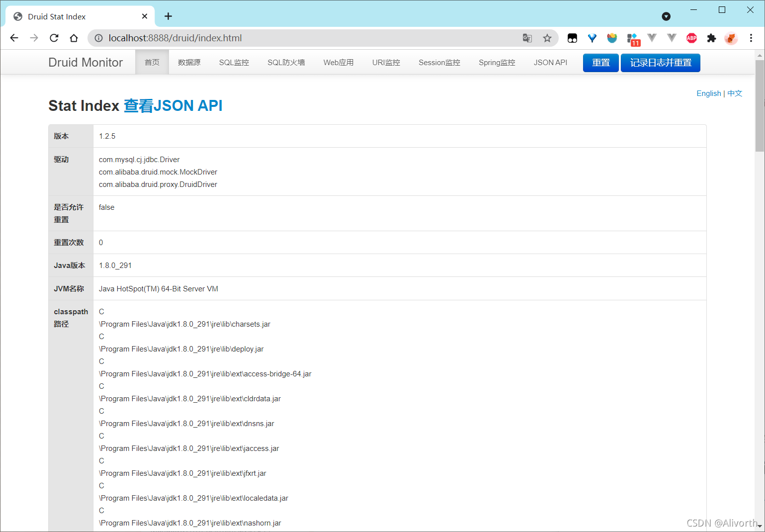Open the Session监控 navigation tab
765x532 pixels.
[439, 62]
